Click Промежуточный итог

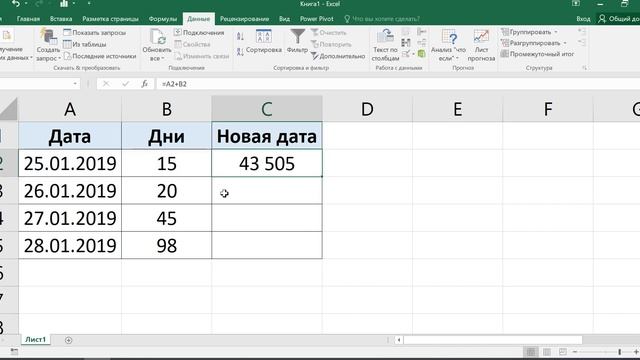point(537,54)
